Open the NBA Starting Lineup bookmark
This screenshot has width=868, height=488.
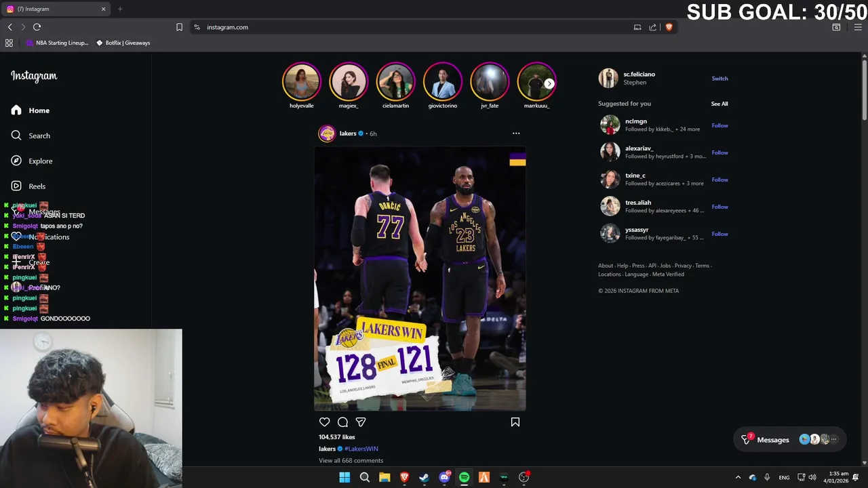point(57,43)
